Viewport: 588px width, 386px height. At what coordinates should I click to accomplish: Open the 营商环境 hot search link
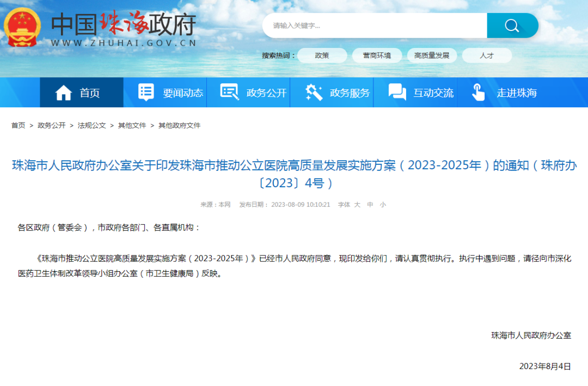377,55
